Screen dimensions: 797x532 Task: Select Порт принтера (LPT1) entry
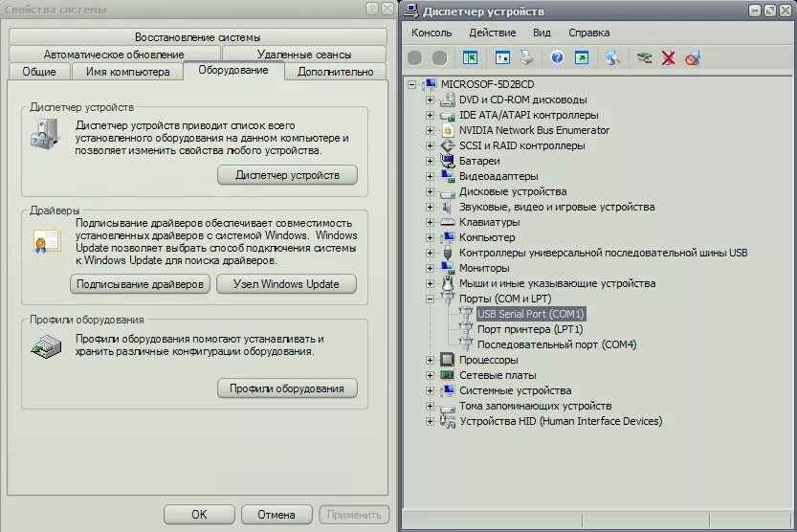pyautogui.click(x=530, y=329)
